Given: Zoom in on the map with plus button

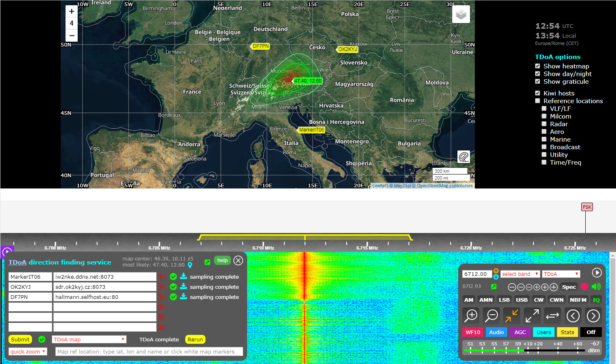Looking at the screenshot, I should pos(72,11).
